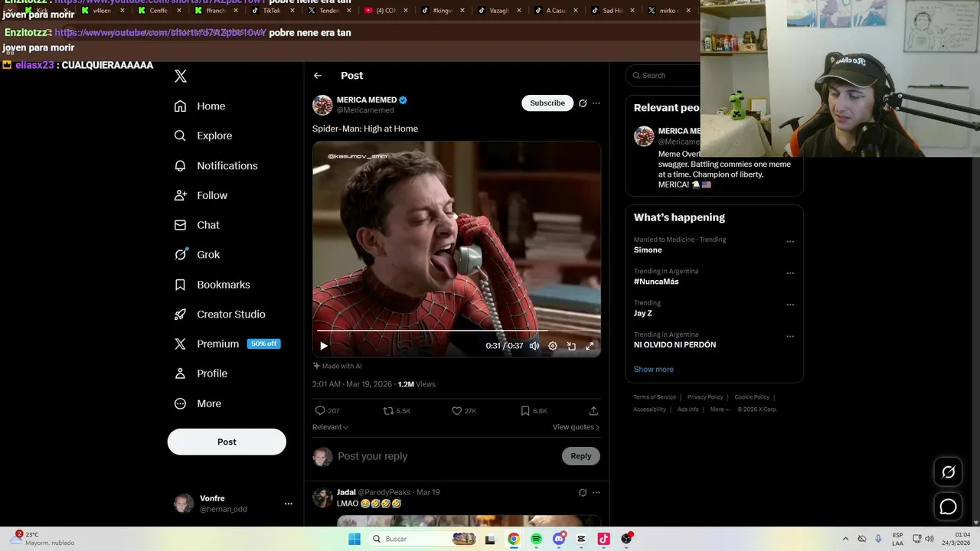Image resolution: width=980 pixels, height=551 pixels.
Task: Open the Terms of Service link
Action: pyautogui.click(x=655, y=397)
